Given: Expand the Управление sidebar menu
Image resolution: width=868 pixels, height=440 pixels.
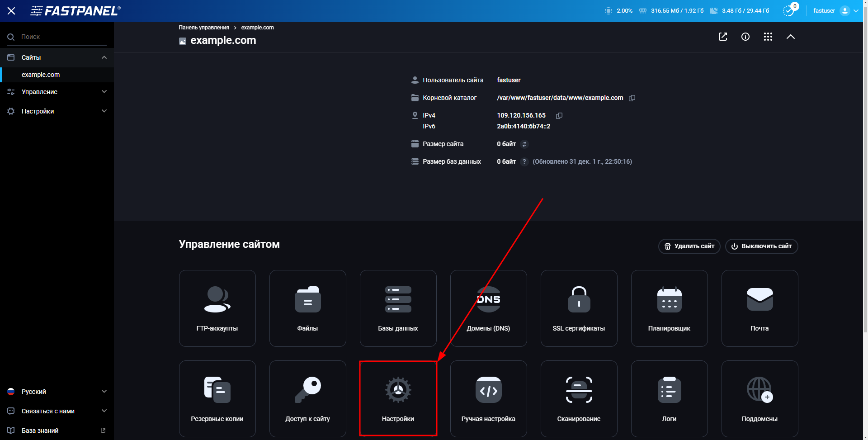Looking at the screenshot, I should coord(57,92).
